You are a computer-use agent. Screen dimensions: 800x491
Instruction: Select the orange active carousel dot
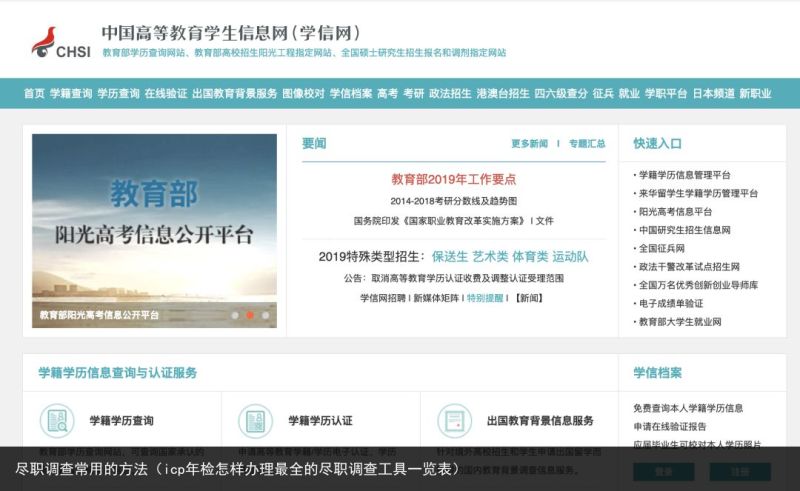[x=250, y=315]
